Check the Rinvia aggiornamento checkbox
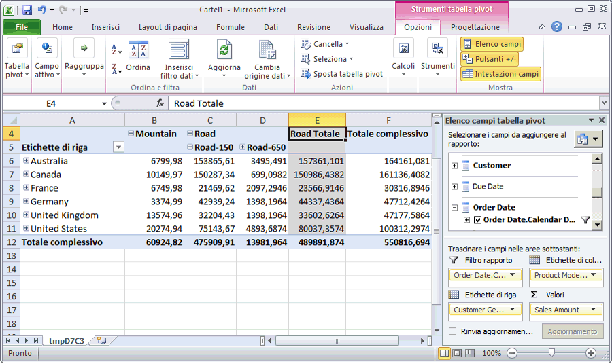The width and height of the screenshot is (612, 364). 453,331
